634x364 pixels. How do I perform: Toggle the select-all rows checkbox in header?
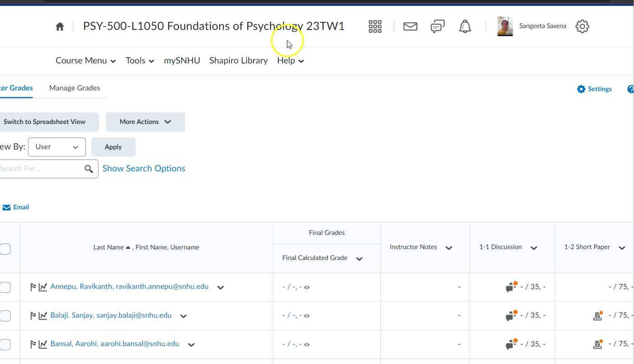pos(5,249)
